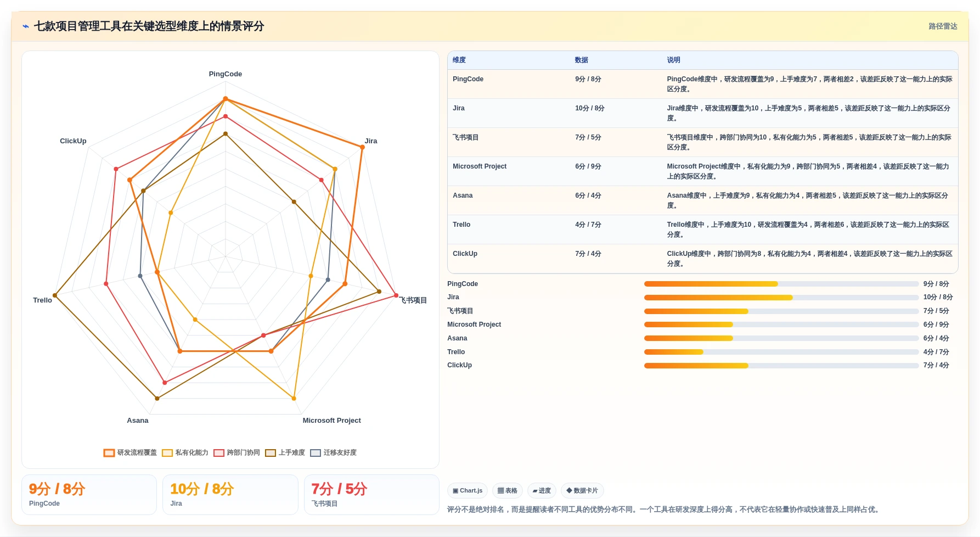Click the Jira progress bar

pos(781,298)
